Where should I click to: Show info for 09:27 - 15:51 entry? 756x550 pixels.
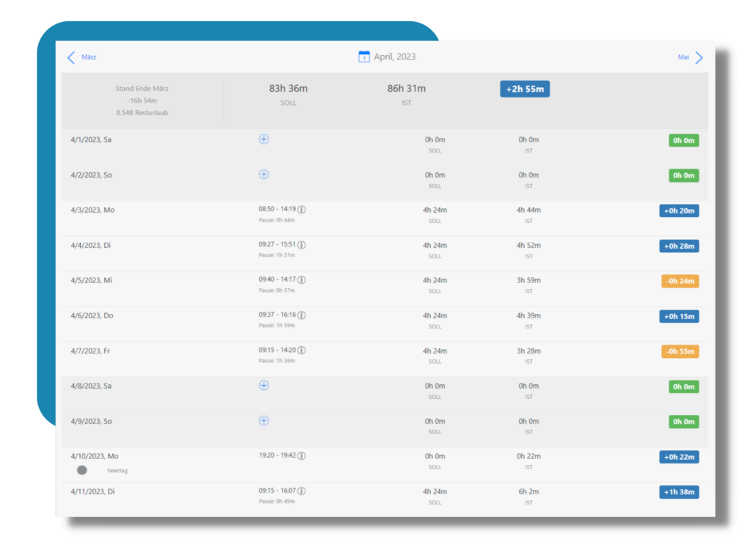coord(302,245)
